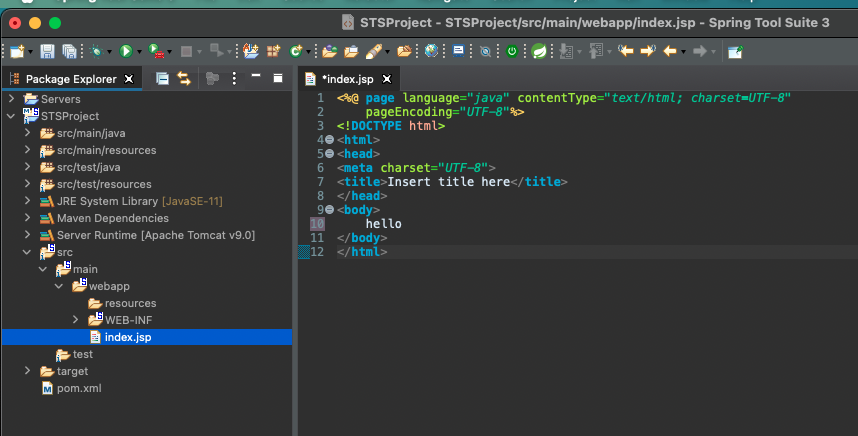Open Package Explorer view menu (three dots)
Viewport: 858px width, 436px height.
click(234, 79)
